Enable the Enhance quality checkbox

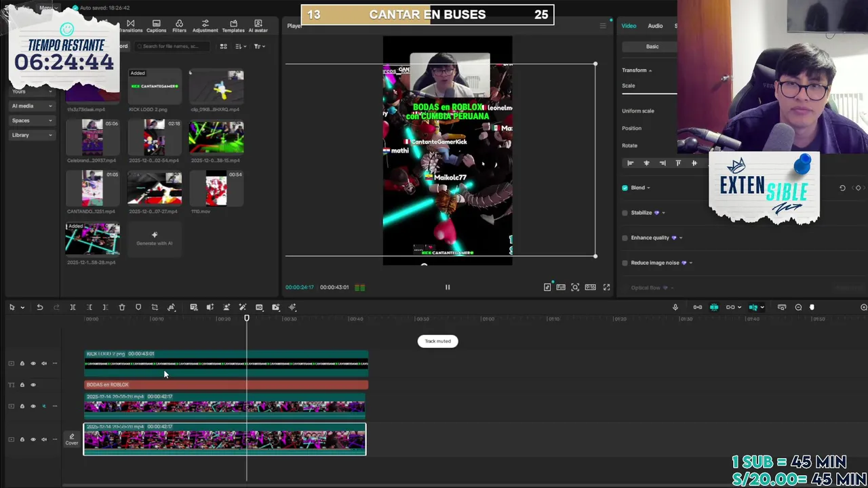tap(625, 238)
